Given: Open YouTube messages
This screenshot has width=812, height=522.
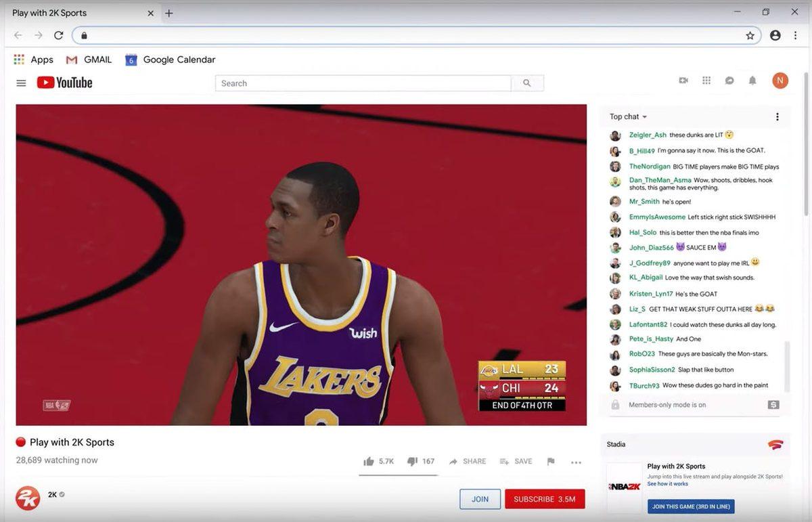Looking at the screenshot, I should (x=729, y=80).
